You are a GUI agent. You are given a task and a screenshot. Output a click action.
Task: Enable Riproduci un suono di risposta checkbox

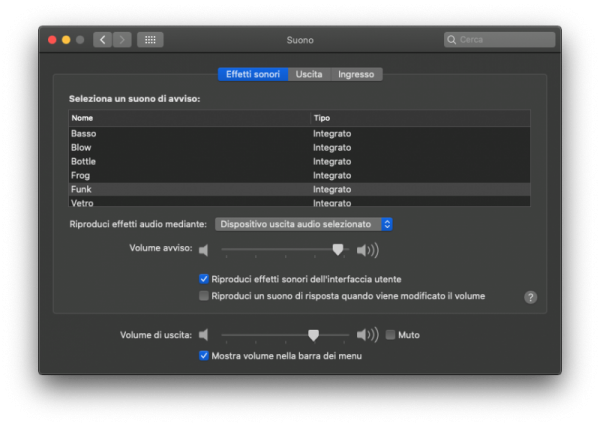(x=204, y=296)
